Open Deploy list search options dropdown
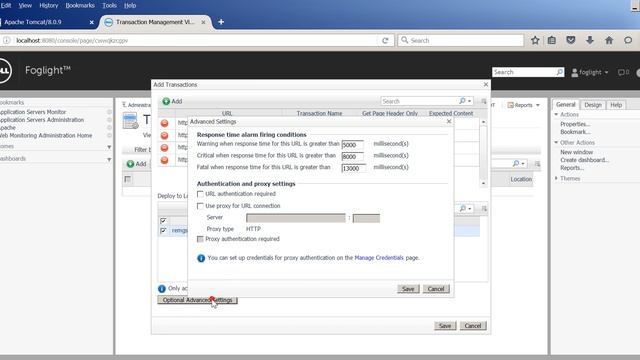 (x=470, y=209)
